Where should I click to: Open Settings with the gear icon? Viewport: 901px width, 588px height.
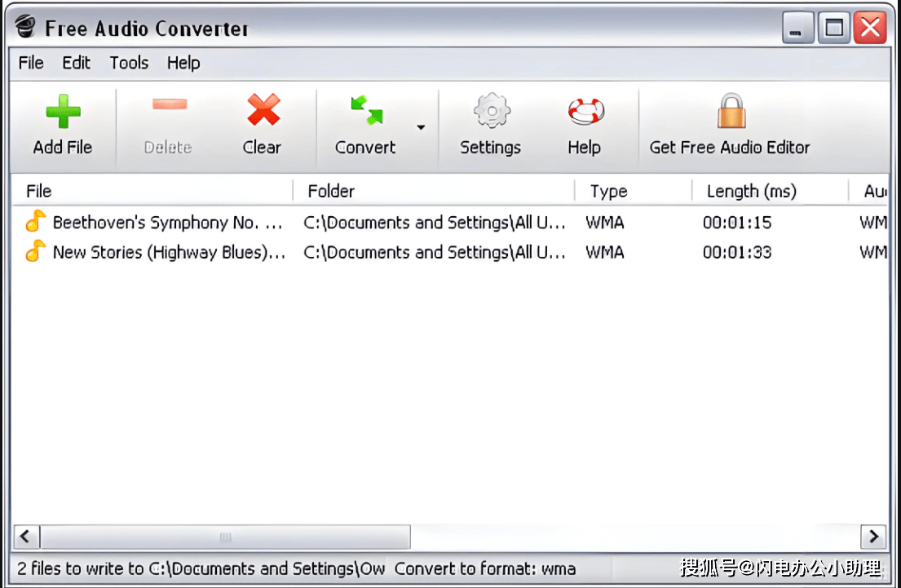(492, 110)
